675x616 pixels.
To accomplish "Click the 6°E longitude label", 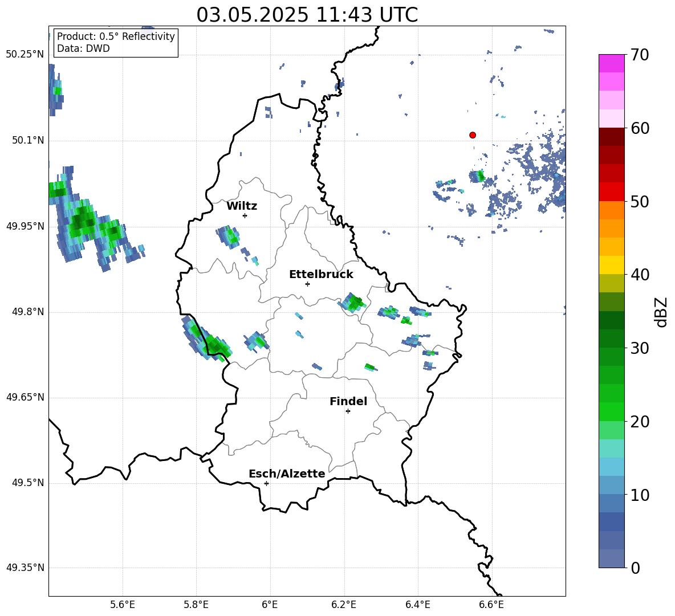I will [270, 605].
